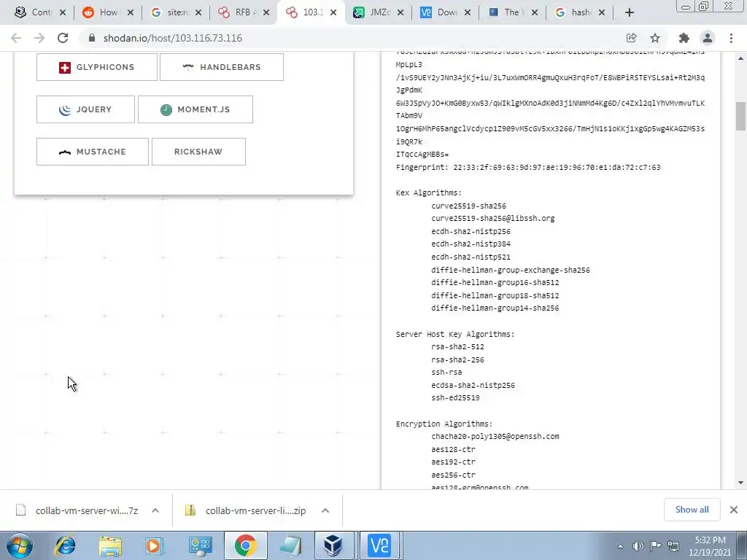Image resolution: width=747 pixels, height=560 pixels.
Task: Click the Chrome taskbar icon
Action: [x=245, y=545]
